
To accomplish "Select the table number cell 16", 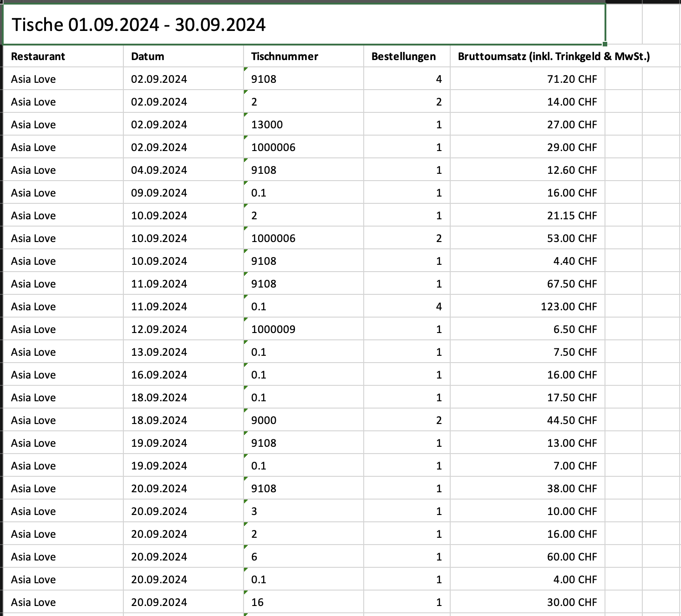I will tap(304, 602).
